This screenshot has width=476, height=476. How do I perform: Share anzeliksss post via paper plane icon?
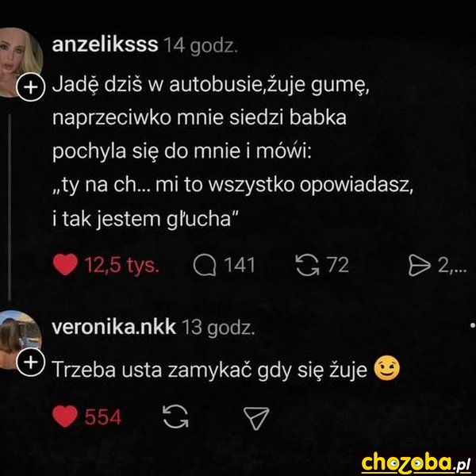pyautogui.click(x=419, y=265)
